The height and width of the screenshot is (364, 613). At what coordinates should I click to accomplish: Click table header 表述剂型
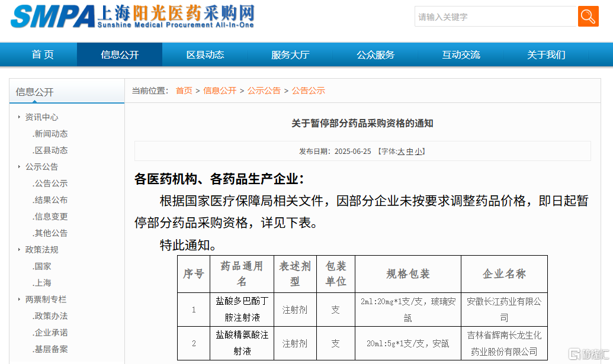[295, 274]
